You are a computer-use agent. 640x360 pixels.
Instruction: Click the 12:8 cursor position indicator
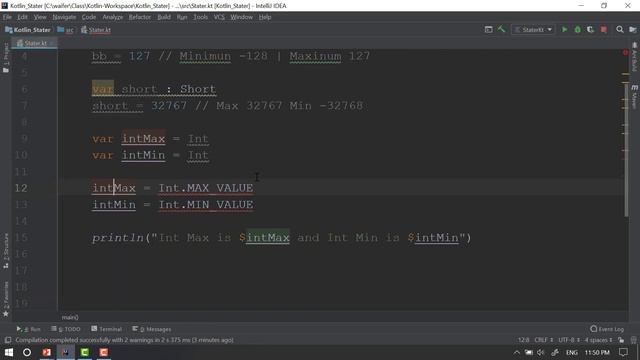point(523,340)
